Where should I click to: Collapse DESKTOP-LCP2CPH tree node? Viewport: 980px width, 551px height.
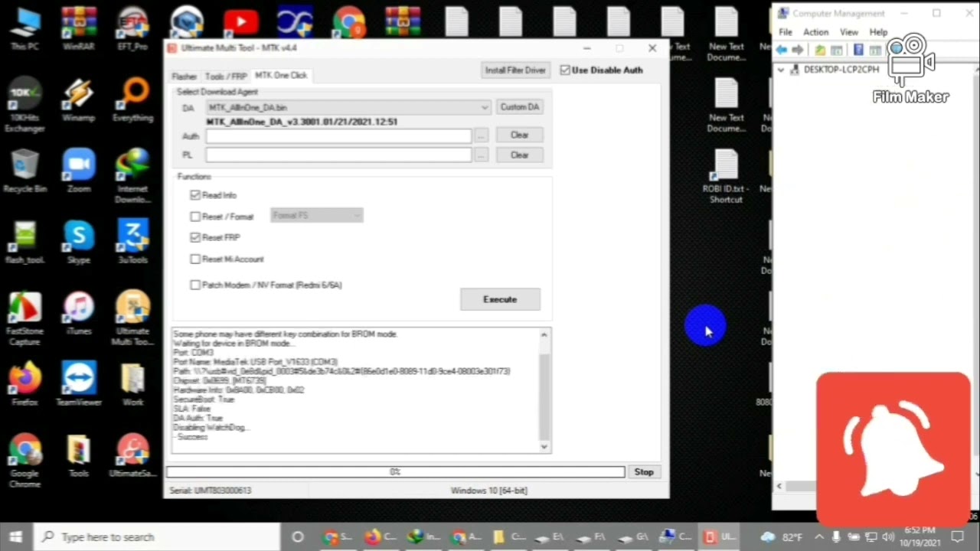coord(781,70)
